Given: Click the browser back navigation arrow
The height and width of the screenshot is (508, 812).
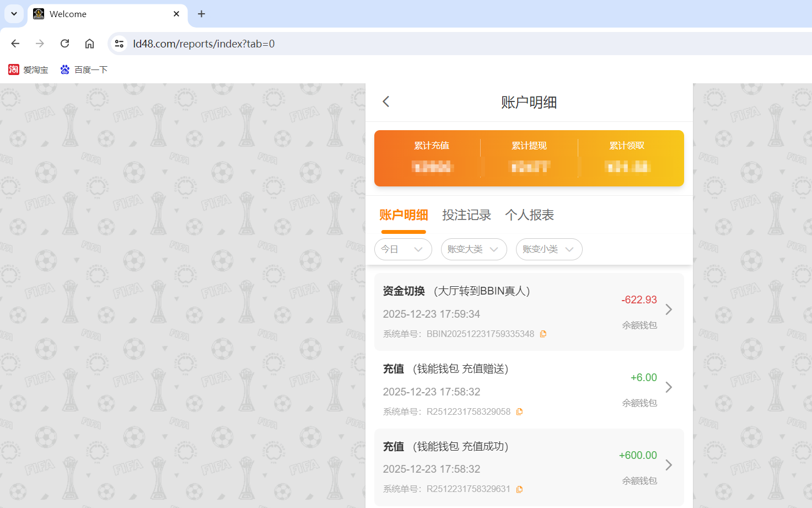Looking at the screenshot, I should 15,43.
